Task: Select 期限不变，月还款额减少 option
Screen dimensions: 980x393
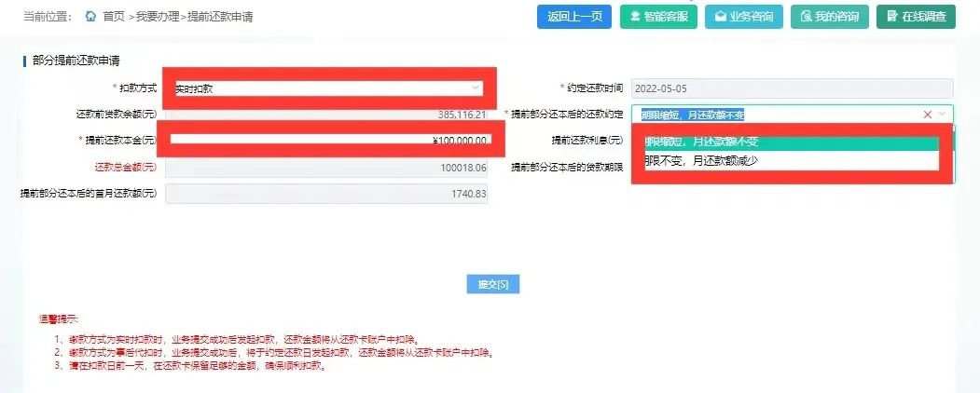Action: point(792,160)
